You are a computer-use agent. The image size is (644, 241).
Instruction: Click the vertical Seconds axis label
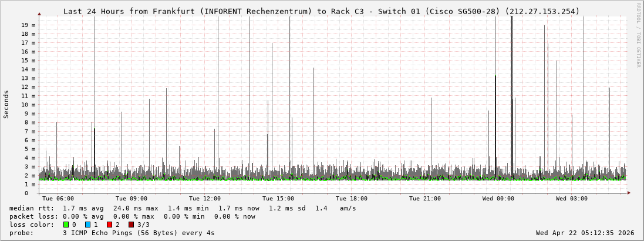[6, 104]
